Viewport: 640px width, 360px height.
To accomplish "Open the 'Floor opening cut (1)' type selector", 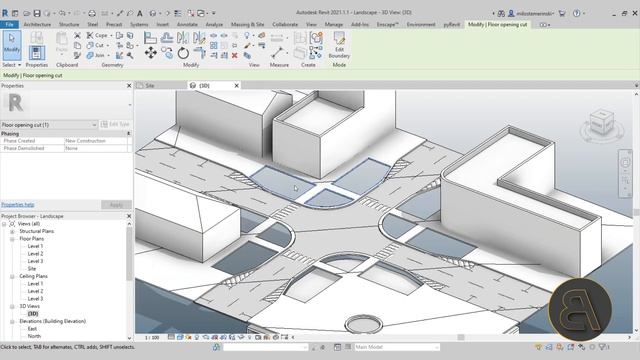I will [x=49, y=124].
